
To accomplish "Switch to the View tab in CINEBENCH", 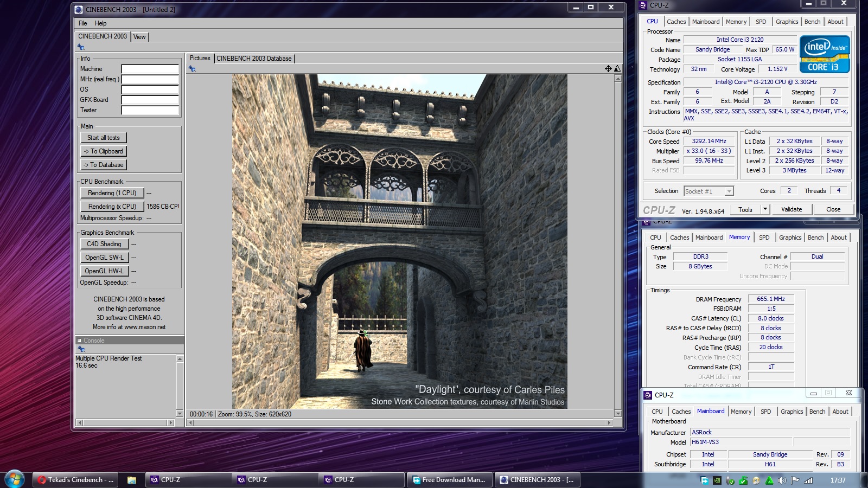I will pos(139,37).
